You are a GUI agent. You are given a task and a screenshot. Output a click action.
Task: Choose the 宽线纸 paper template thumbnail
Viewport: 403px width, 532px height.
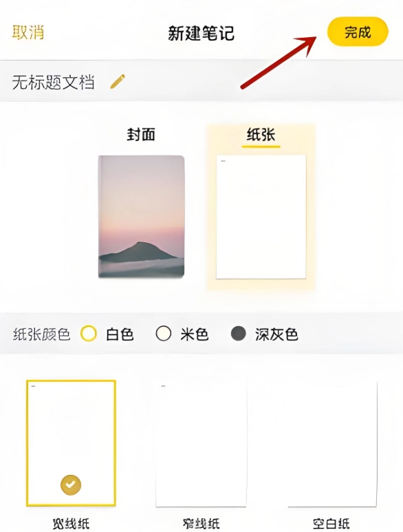pyautogui.click(x=71, y=443)
